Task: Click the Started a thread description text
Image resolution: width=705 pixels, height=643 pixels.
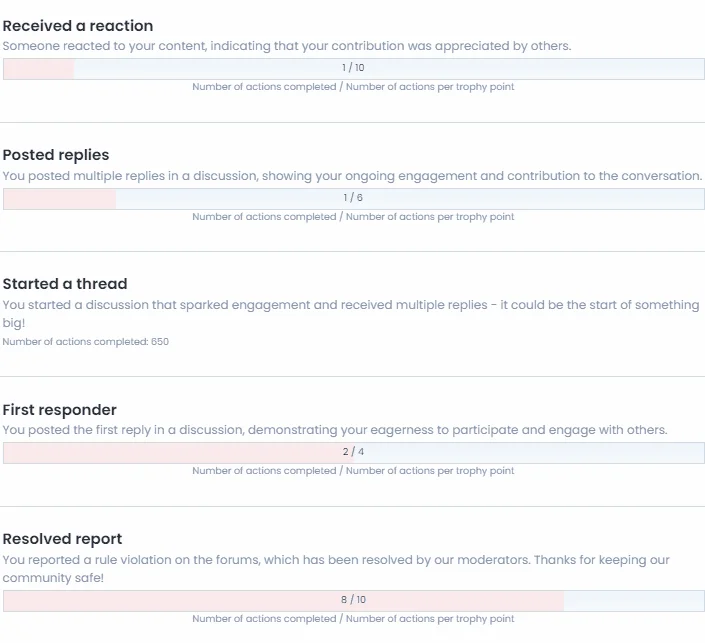Action: pos(351,314)
